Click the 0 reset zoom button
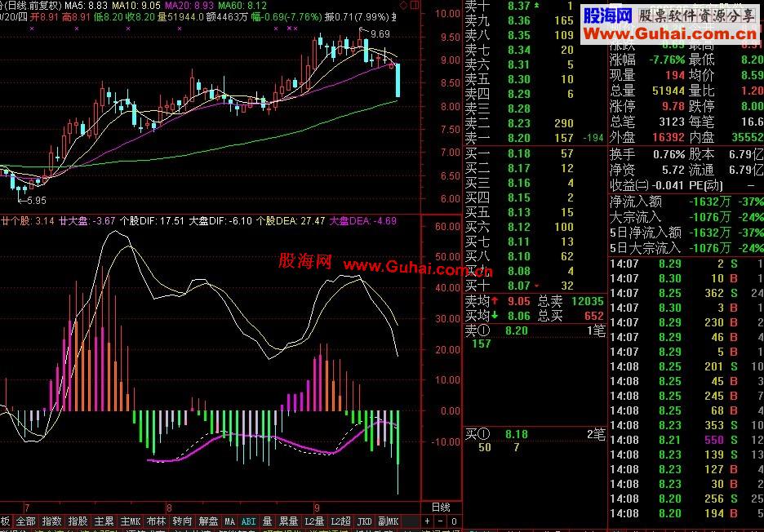This screenshot has height=532, width=764. point(454,521)
